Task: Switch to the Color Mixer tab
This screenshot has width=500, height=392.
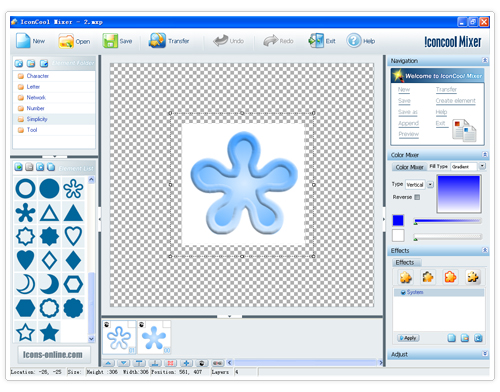Action: point(409,167)
